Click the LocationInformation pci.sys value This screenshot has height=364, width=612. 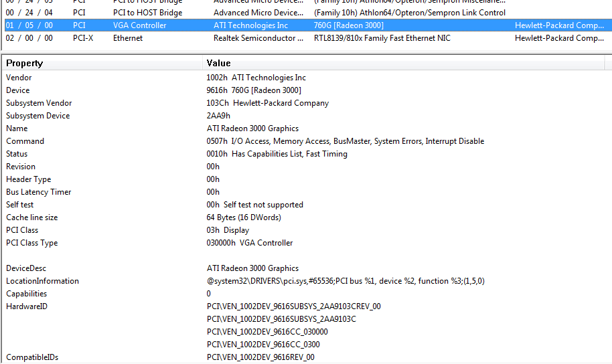[x=346, y=281]
